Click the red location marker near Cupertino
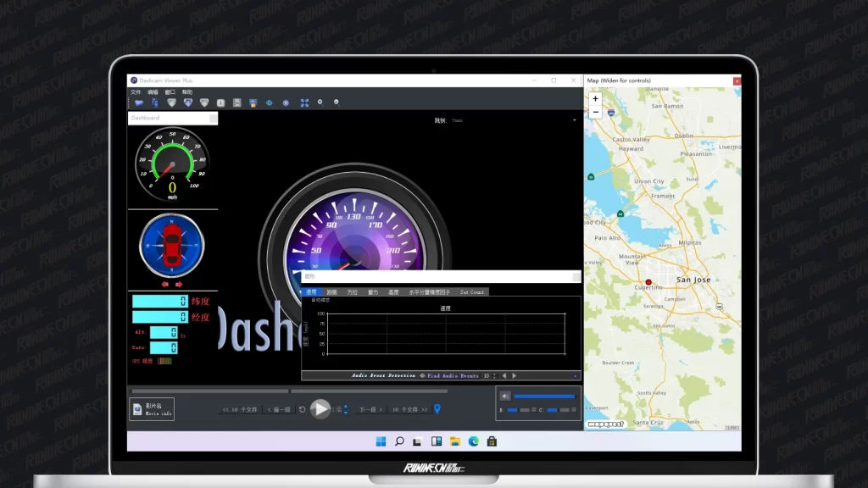Viewport: 868px width, 488px height. [x=648, y=282]
